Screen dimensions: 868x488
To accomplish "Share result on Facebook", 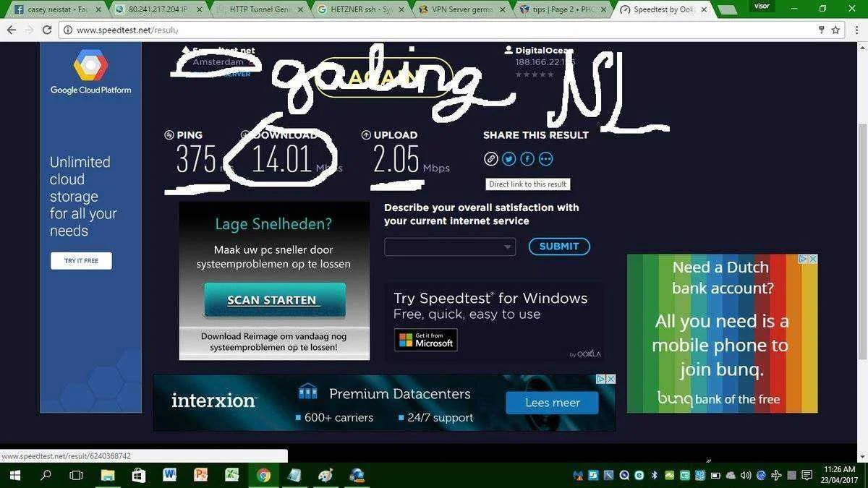I will tap(527, 159).
